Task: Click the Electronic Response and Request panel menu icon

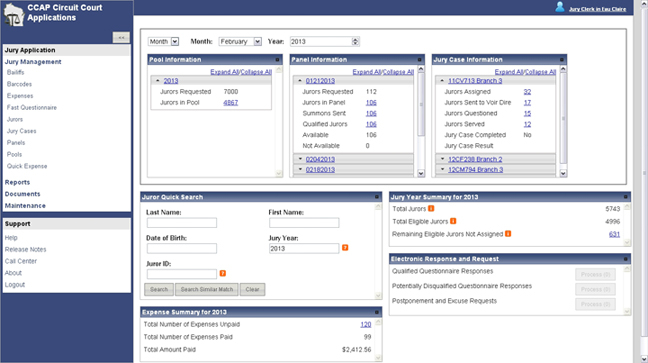Action: click(x=625, y=259)
